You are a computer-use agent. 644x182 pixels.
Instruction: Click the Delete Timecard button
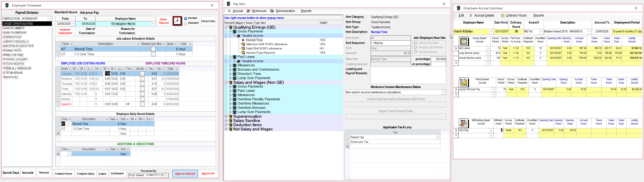[164, 21]
